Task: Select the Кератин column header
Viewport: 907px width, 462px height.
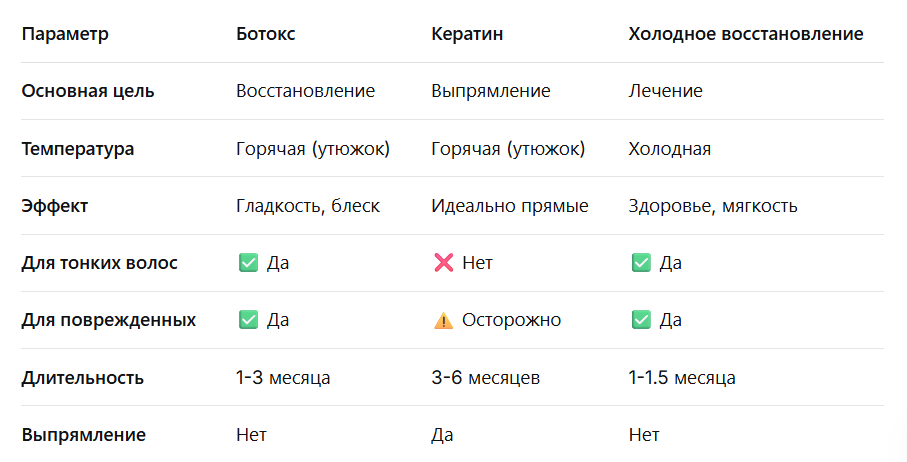Action: [467, 34]
